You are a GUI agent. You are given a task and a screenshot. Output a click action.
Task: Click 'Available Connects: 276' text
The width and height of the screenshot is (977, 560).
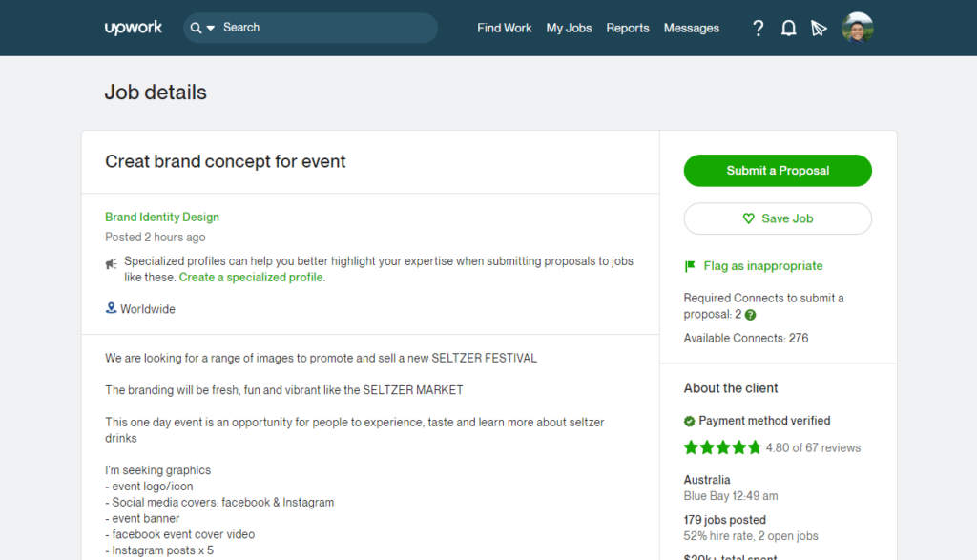pyautogui.click(x=746, y=338)
